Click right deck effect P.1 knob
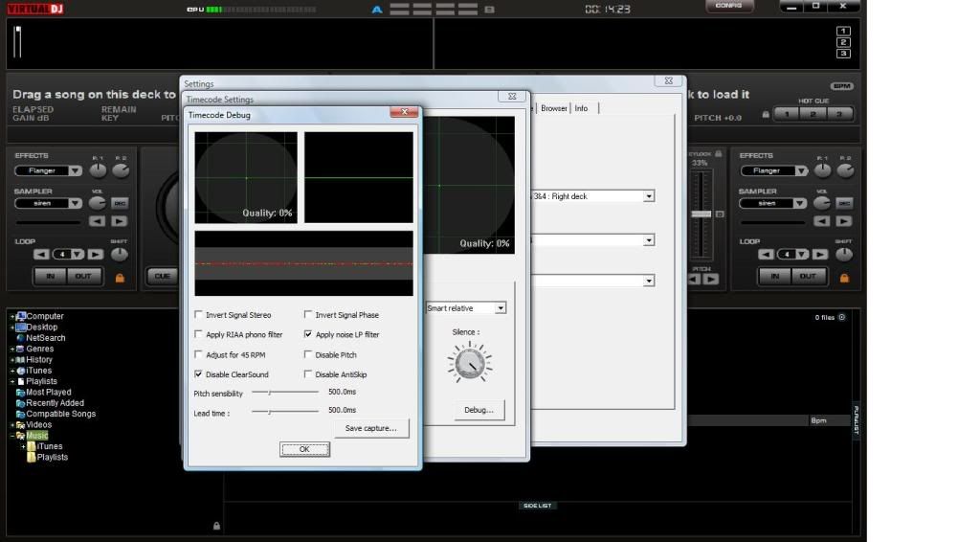Viewport: 980px width, 542px height. [822, 170]
